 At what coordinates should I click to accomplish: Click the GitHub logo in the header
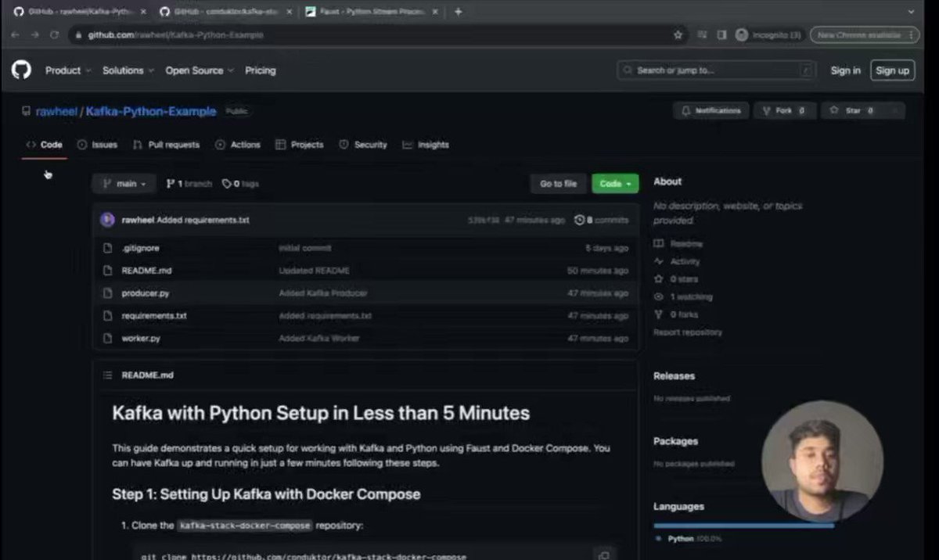pyautogui.click(x=21, y=70)
